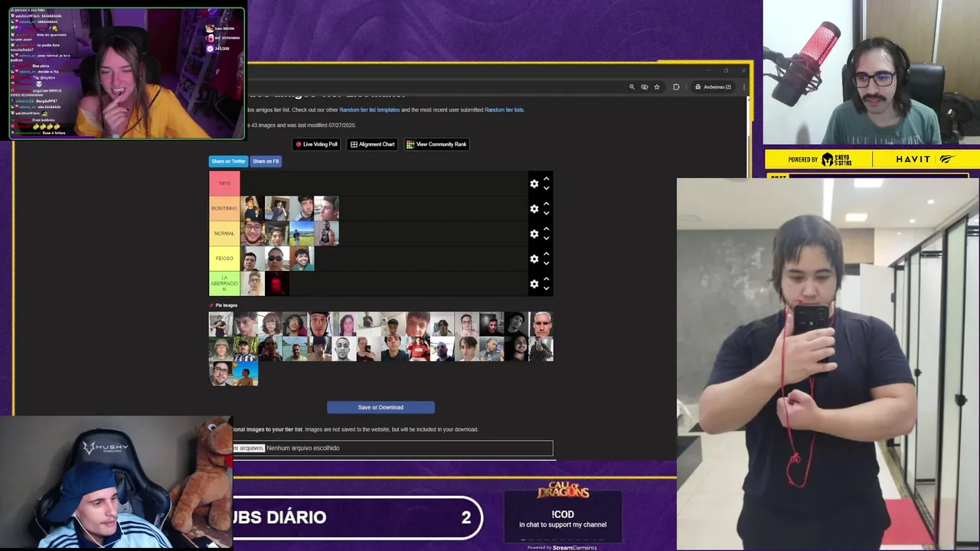The height and width of the screenshot is (551, 980).
Task: Move the NORMAL tier row up
Action: point(547,230)
